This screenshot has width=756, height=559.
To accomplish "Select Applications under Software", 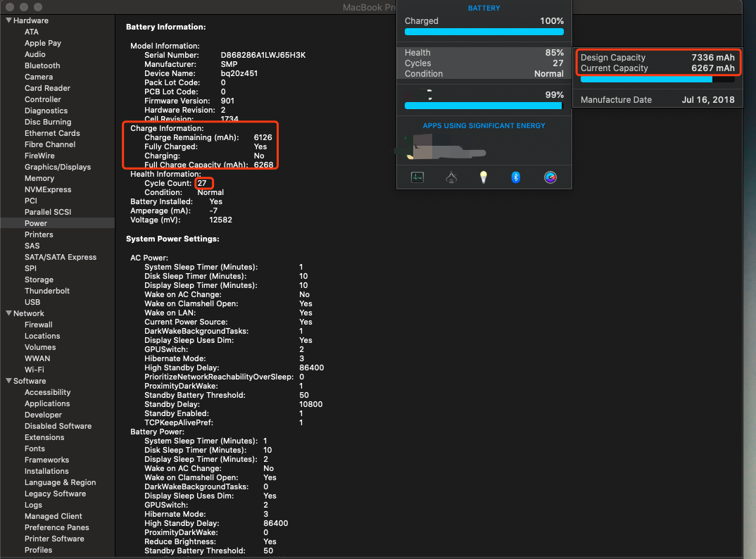I will point(47,403).
